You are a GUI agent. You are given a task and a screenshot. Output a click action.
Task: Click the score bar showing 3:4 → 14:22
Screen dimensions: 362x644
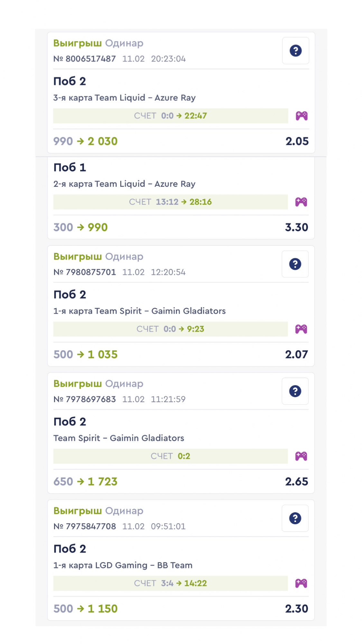coord(171,583)
